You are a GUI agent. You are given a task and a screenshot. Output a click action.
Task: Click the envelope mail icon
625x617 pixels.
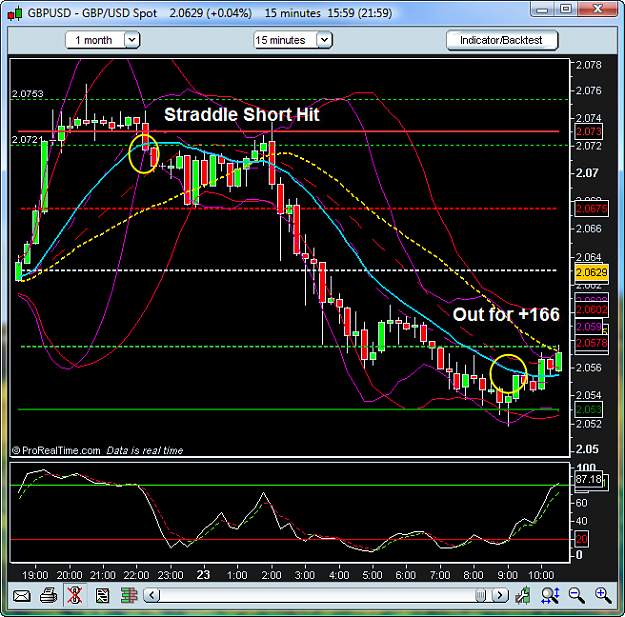coord(22,596)
